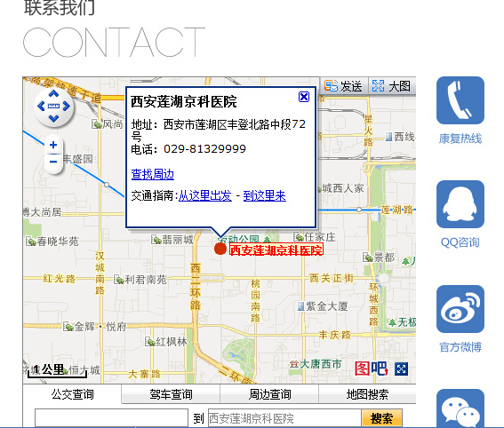Click the 到这里来 directions link

click(265, 195)
